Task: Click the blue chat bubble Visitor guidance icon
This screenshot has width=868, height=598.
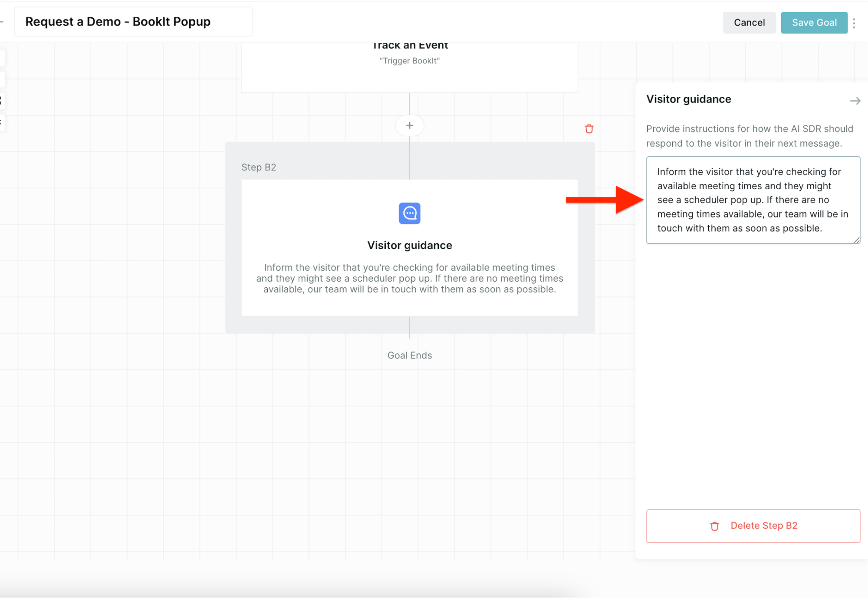Action: [409, 213]
